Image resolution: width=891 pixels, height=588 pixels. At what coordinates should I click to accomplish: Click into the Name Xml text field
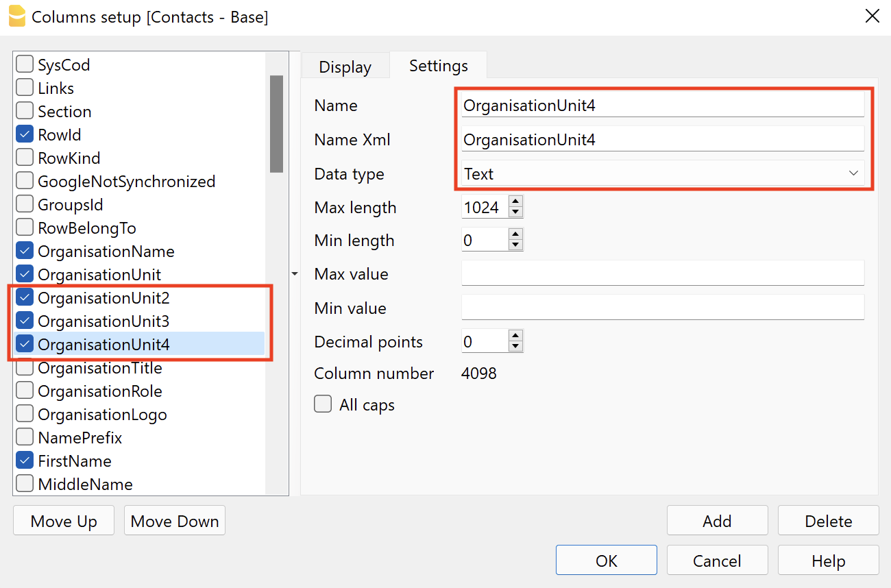point(662,140)
